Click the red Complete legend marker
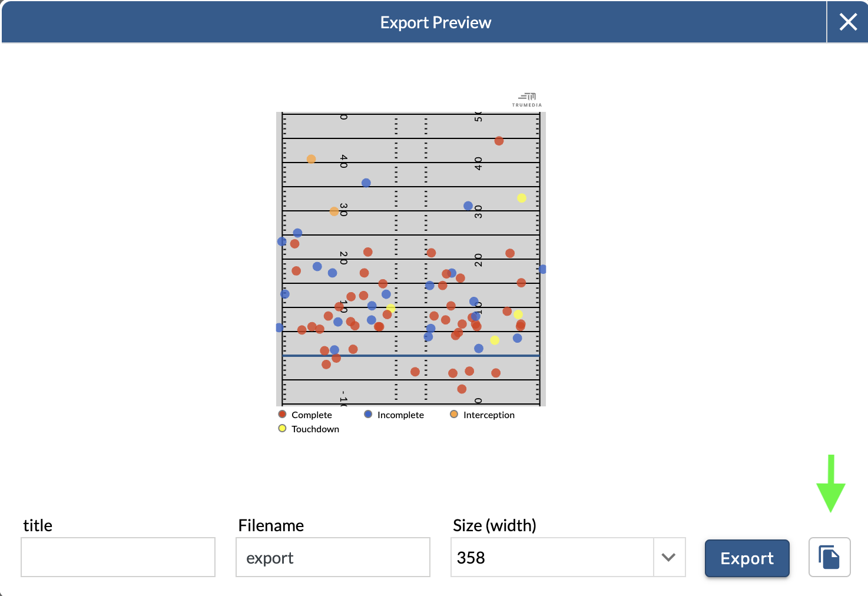This screenshot has height=596, width=868. click(283, 415)
